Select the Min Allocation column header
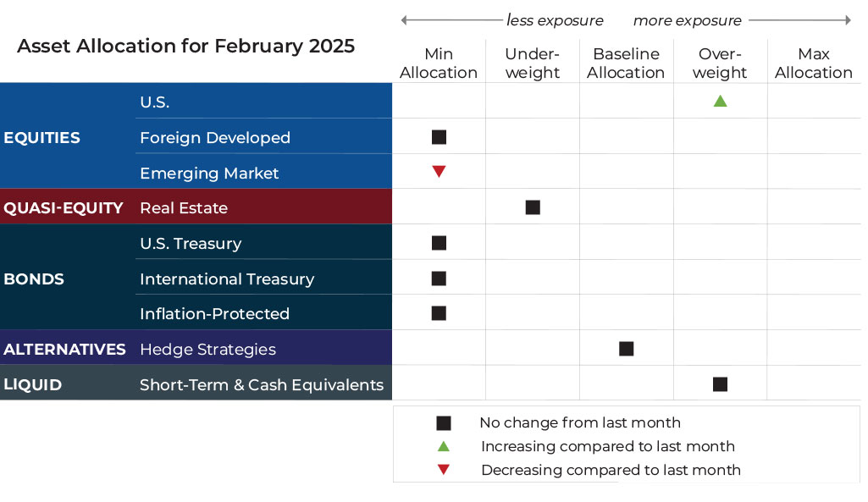The image size is (868, 502). coord(439,63)
